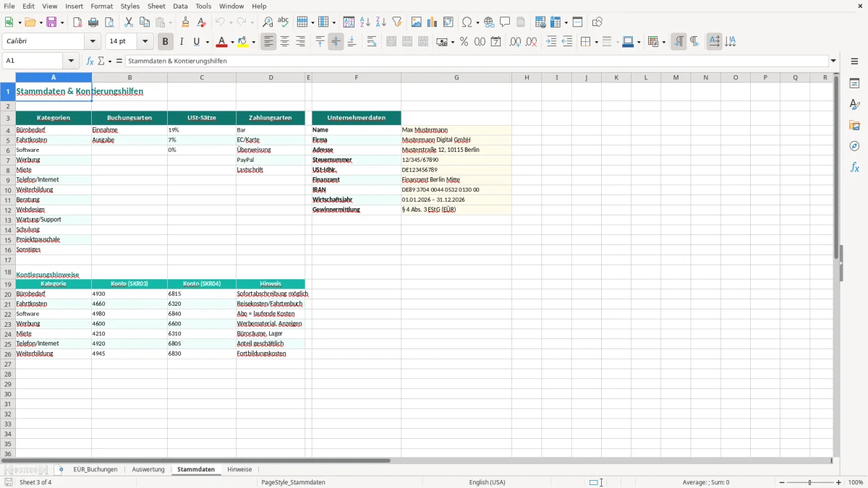868x488 pixels.
Task: Click the Select Function sum button
Action: point(101,61)
